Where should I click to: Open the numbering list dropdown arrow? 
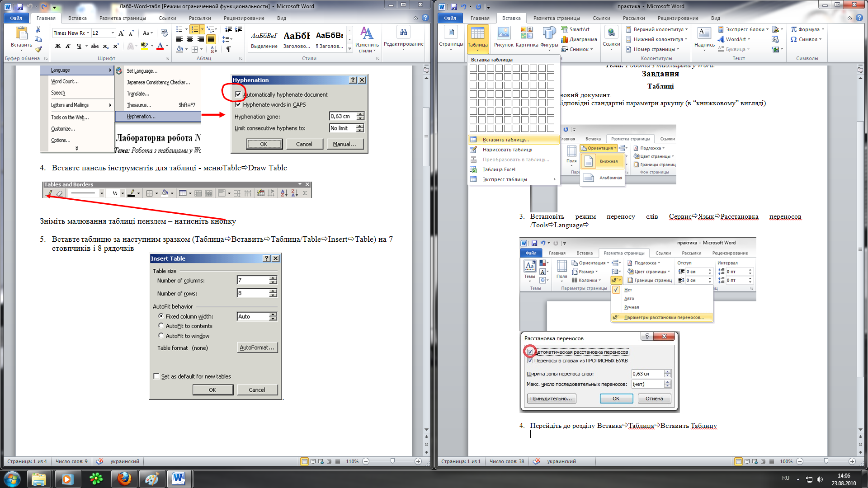pos(202,29)
